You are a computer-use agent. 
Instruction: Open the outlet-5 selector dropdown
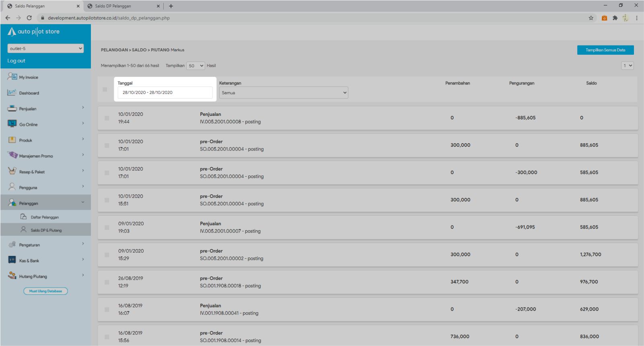(x=45, y=48)
